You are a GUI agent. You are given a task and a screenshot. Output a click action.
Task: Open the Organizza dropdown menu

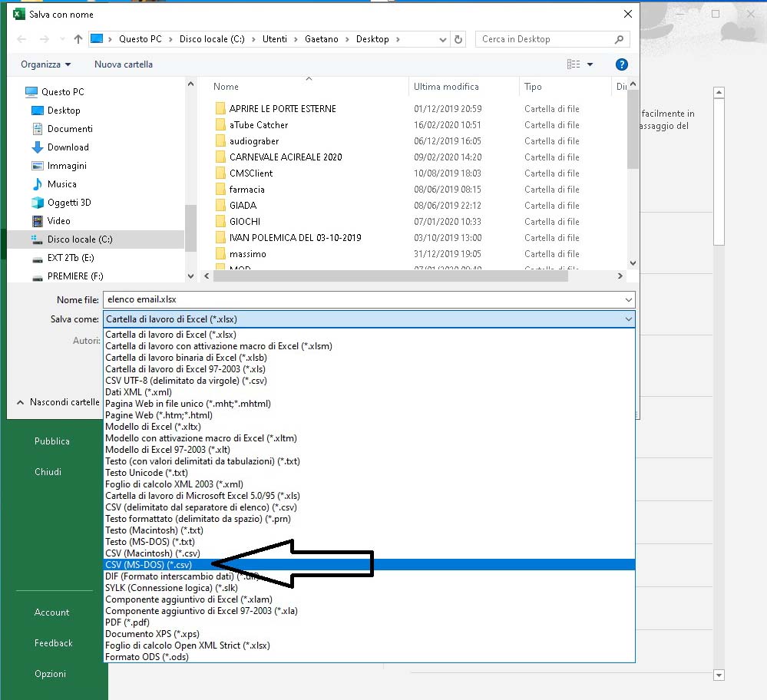45,64
